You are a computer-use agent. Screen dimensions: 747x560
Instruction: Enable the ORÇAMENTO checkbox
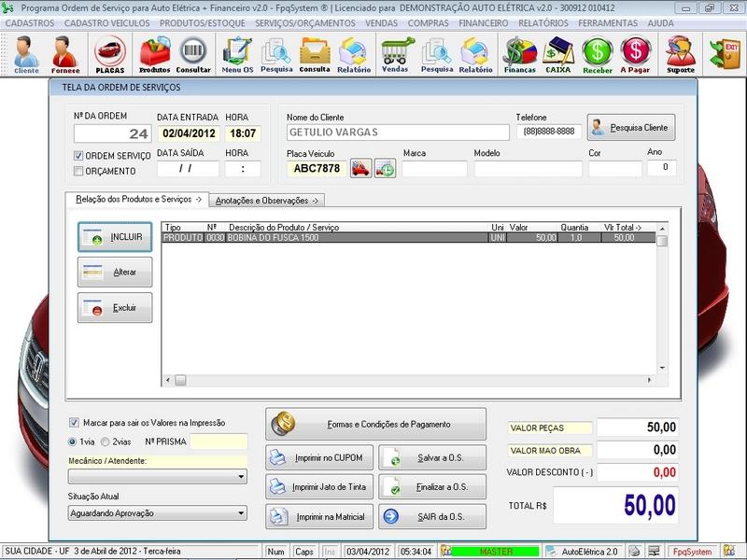tap(78, 171)
